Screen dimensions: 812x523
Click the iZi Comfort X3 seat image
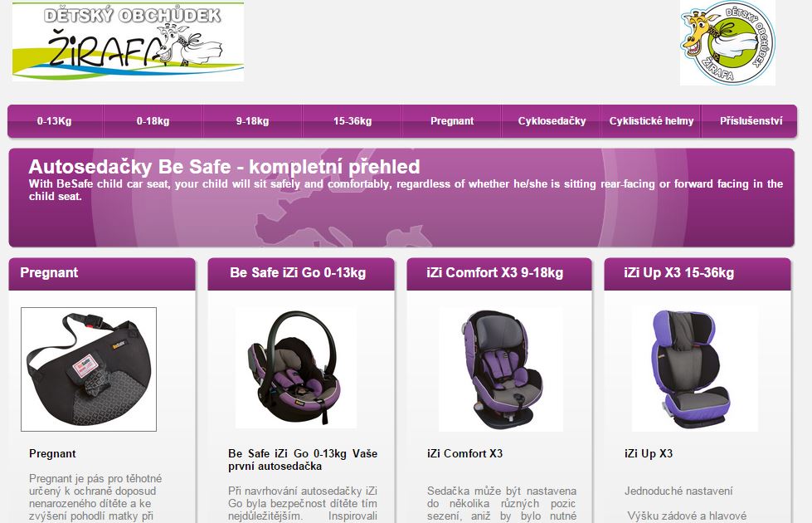500,369
